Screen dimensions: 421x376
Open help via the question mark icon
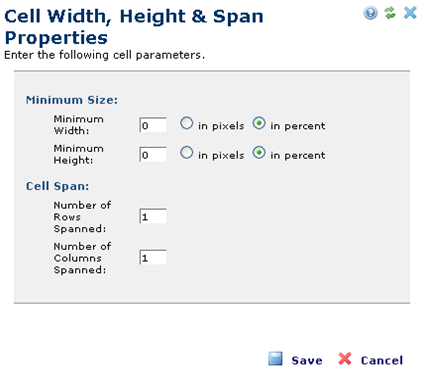pyautogui.click(x=370, y=13)
